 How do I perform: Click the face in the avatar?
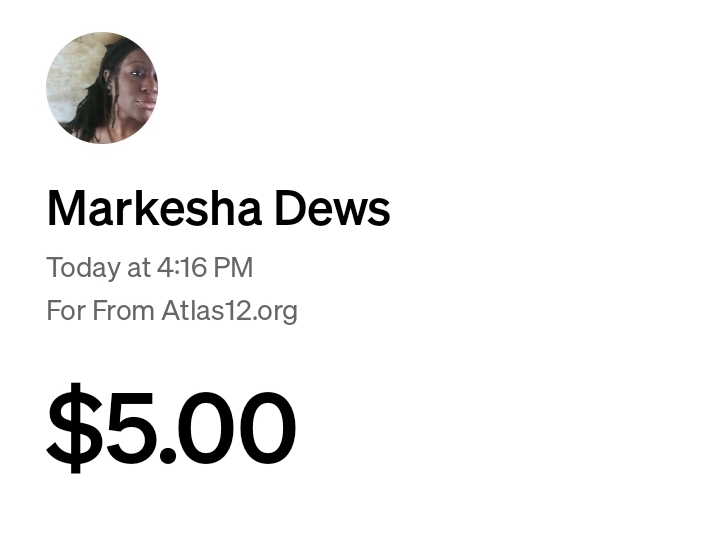(x=138, y=85)
